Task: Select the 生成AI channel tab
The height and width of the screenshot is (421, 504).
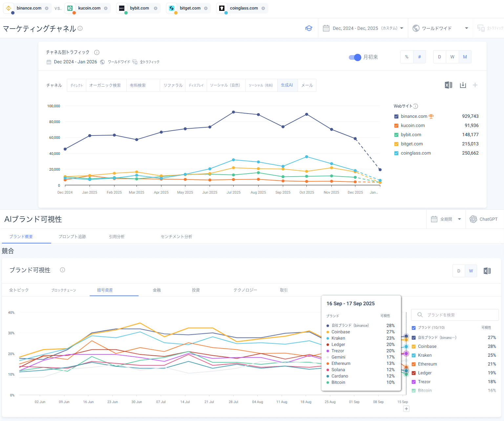Action: (x=287, y=85)
